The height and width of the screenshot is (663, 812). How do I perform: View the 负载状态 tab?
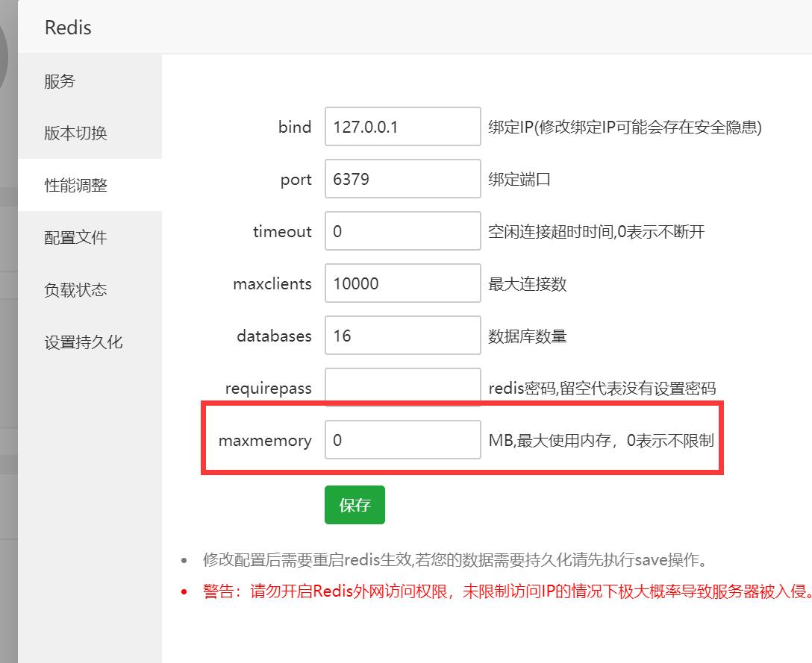tap(90, 290)
